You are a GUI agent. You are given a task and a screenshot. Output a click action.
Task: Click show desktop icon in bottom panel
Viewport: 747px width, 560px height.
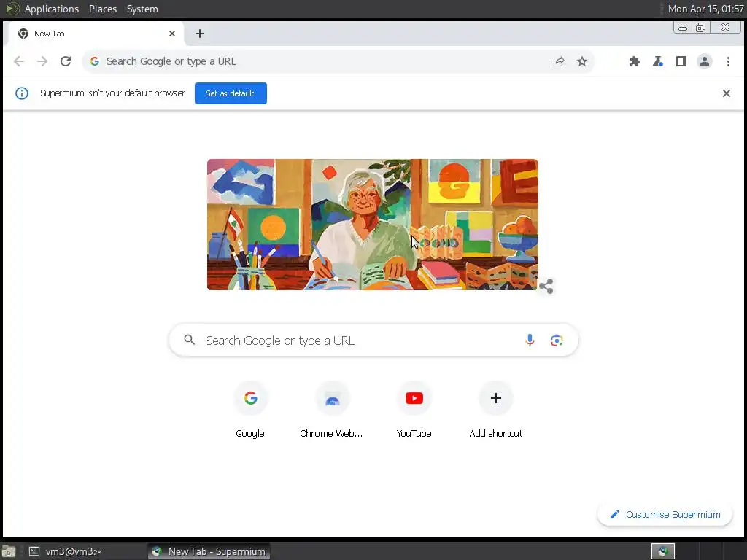click(9, 551)
